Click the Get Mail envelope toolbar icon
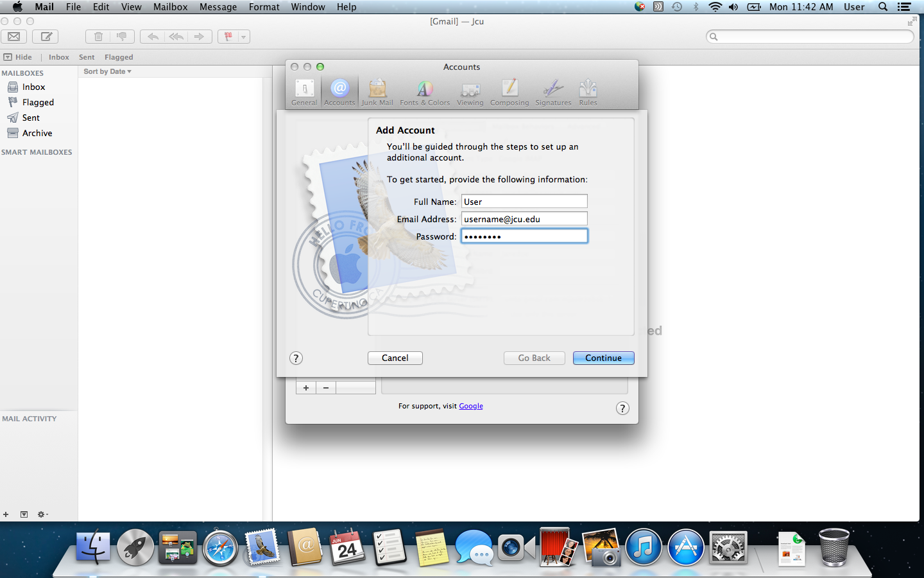 (x=13, y=37)
